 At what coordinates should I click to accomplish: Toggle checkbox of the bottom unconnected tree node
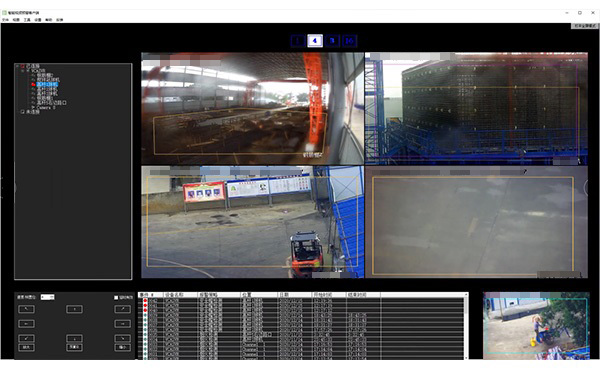23,112
